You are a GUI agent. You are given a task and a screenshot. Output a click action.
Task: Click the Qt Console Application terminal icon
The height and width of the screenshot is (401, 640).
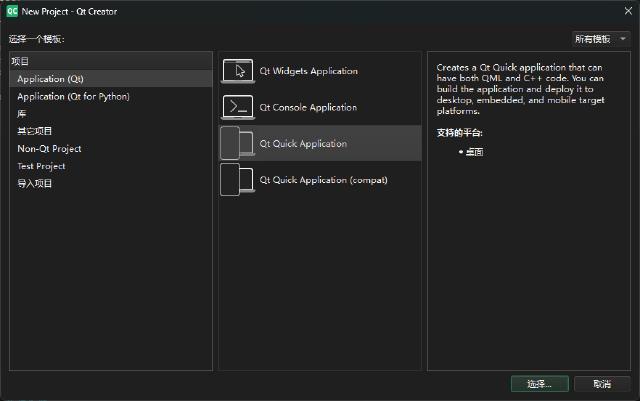click(237, 107)
